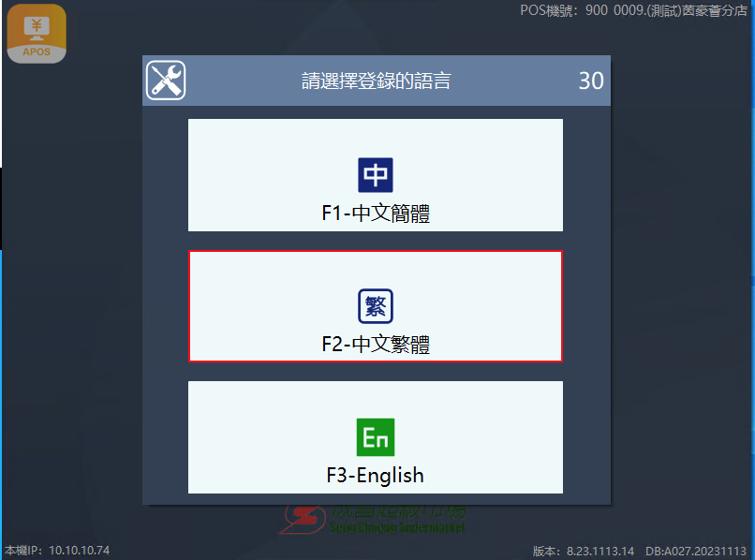
Task: Select the 繁 Traditional Chinese icon
Action: tap(376, 306)
